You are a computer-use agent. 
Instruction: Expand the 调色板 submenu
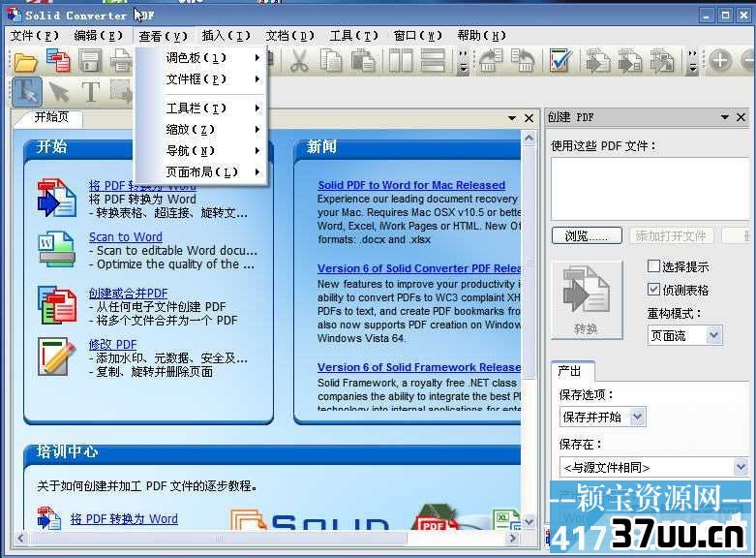(200, 58)
